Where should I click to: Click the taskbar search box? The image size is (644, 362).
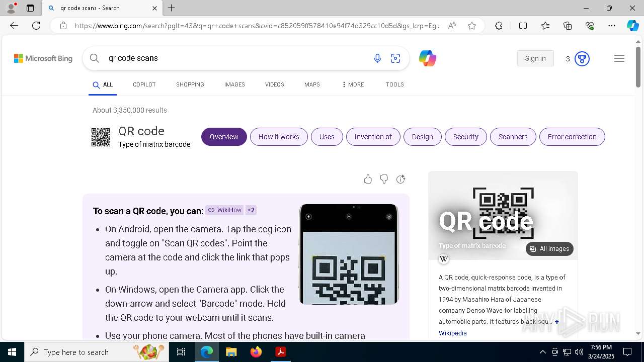[97, 352]
